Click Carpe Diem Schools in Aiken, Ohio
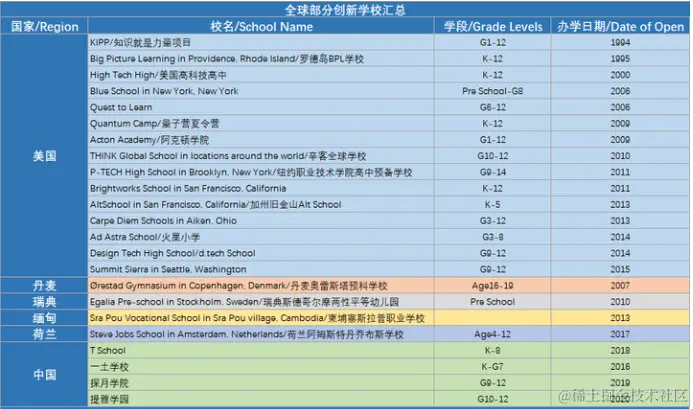693x409 pixels. click(164, 221)
